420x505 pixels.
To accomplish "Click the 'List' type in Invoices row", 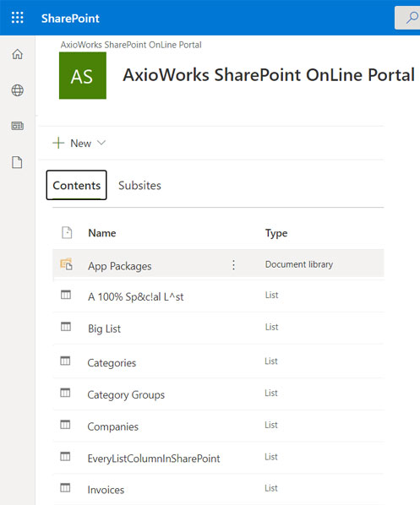I will click(270, 488).
